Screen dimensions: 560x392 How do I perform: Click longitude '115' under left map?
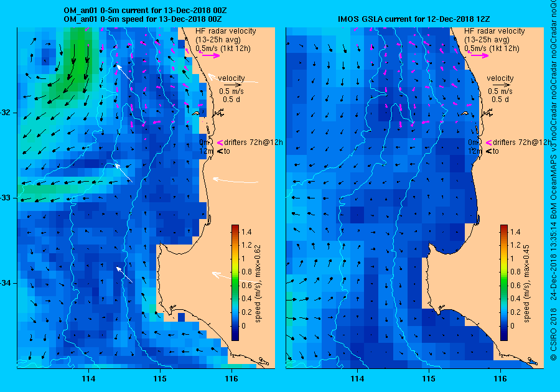click(x=160, y=379)
